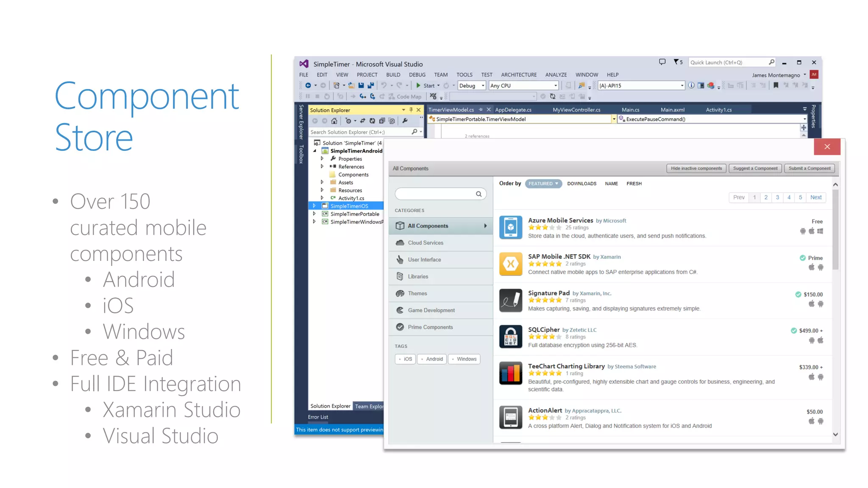868x488 pixels.
Task: Switch to the Team Explorer tab
Action: 368,407
